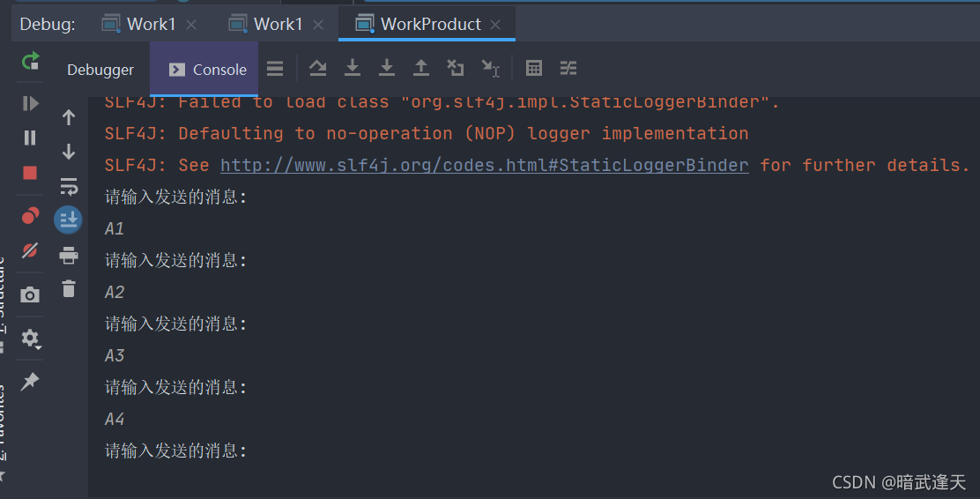980x499 pixels.
Task: Click console line A3
Action: click(x=115, y=356)
